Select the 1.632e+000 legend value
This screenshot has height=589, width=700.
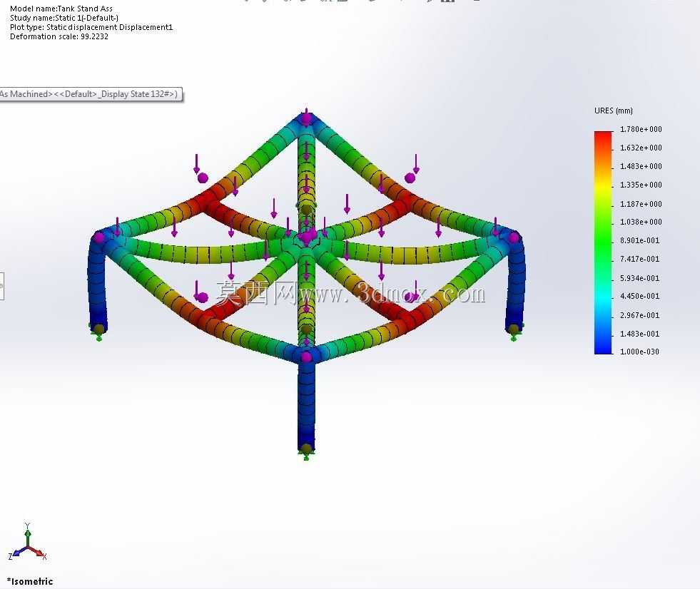pos(641,148)
